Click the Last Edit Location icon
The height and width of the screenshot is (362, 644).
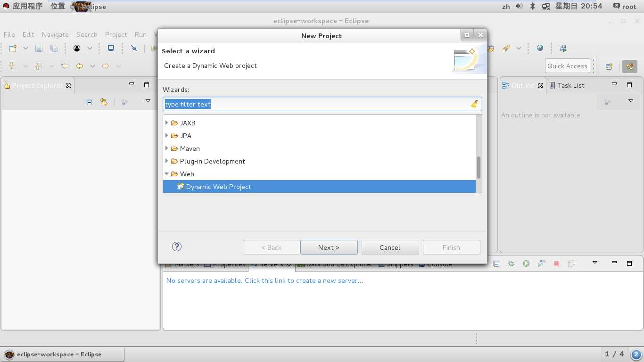point(65,66)
